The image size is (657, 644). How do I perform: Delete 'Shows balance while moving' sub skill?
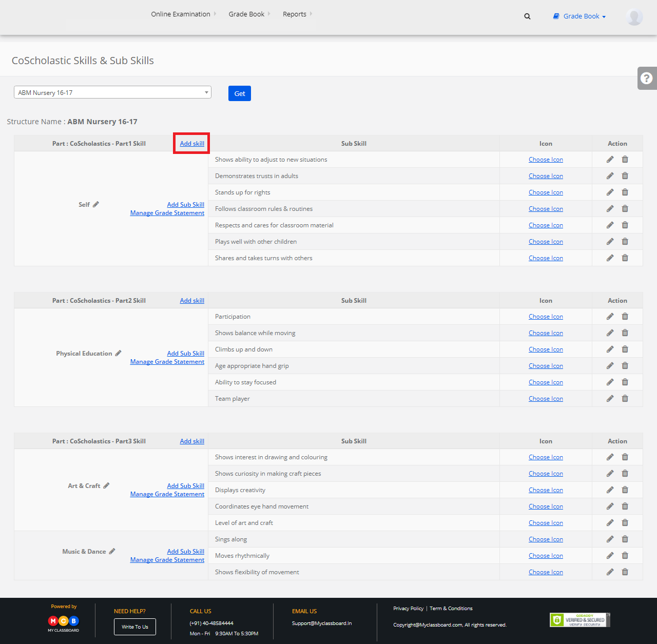(x=625, y=333)
